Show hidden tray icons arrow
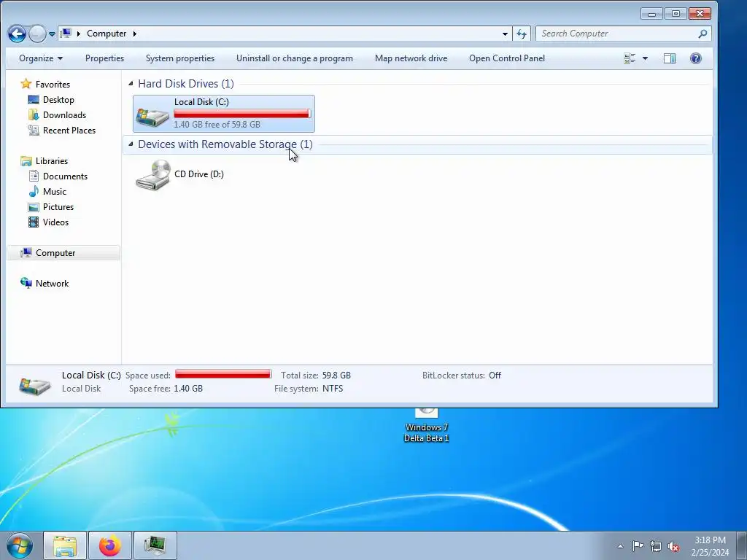The image size is (747, 560). coord(620,546)
